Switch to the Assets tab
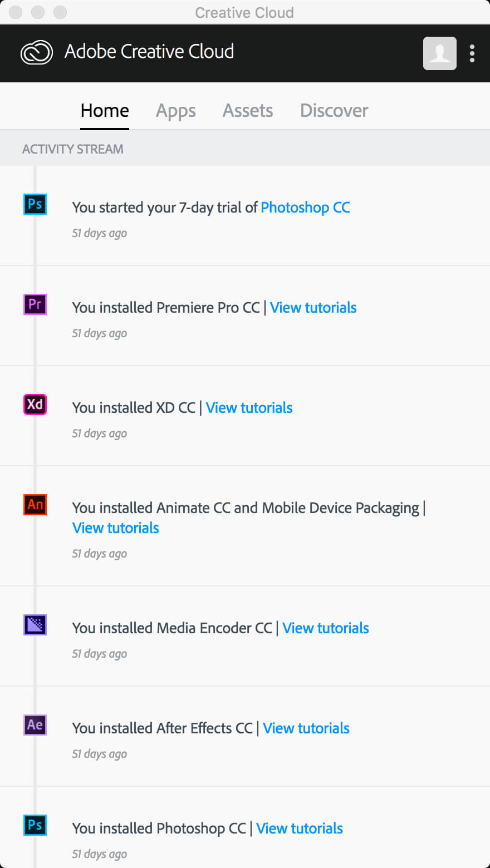Image resolution: width=490 pixels, height=868 pixels. click(248, 111)
